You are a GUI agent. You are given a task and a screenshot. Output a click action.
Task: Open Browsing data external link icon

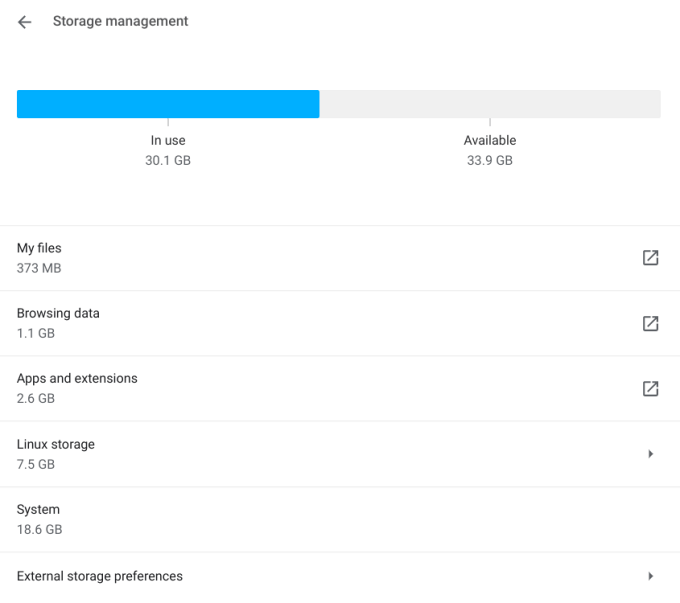pyautogui.click(x=650, y=323)
